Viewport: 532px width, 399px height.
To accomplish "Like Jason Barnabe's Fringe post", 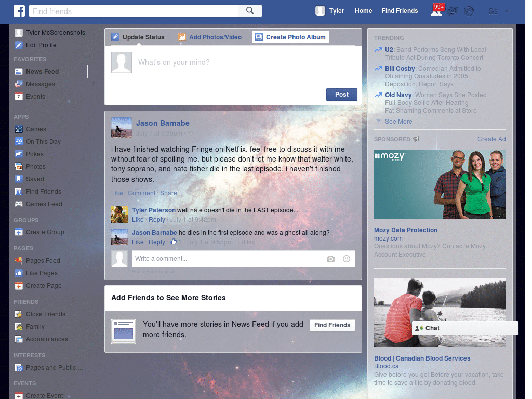I will 117,193.
